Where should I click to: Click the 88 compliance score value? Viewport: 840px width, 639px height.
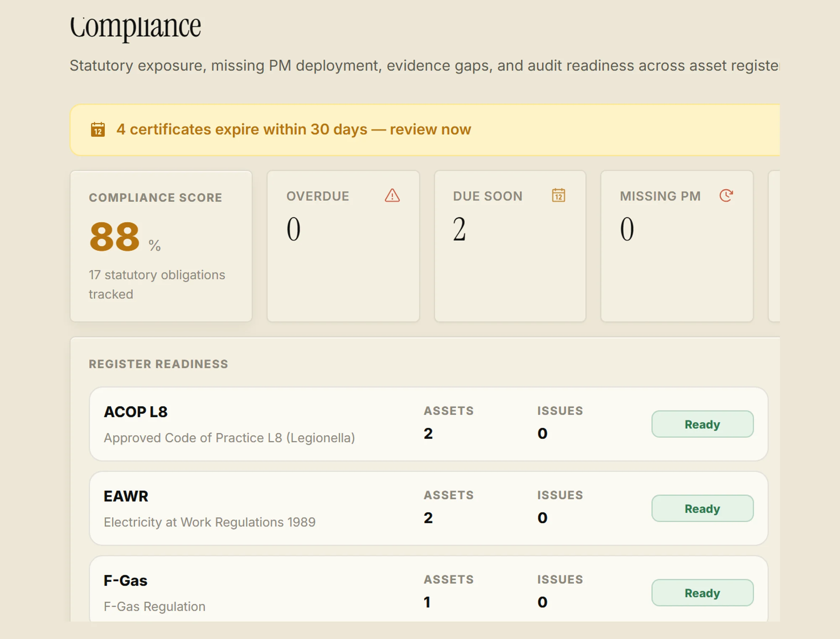click(114, 237)
